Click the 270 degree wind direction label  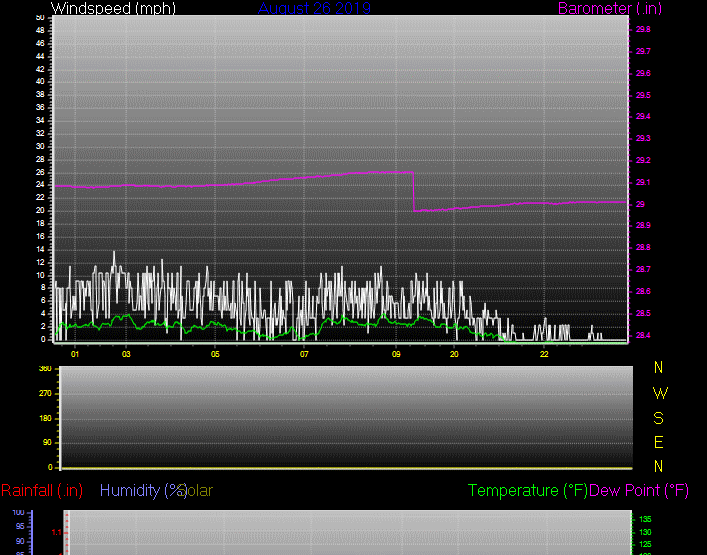(45, 394)
